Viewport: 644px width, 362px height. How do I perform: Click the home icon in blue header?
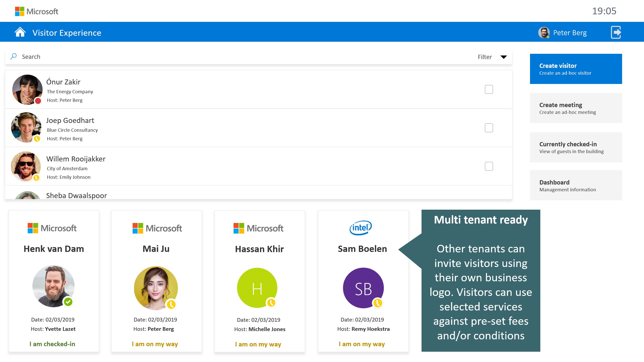point(20,32)
